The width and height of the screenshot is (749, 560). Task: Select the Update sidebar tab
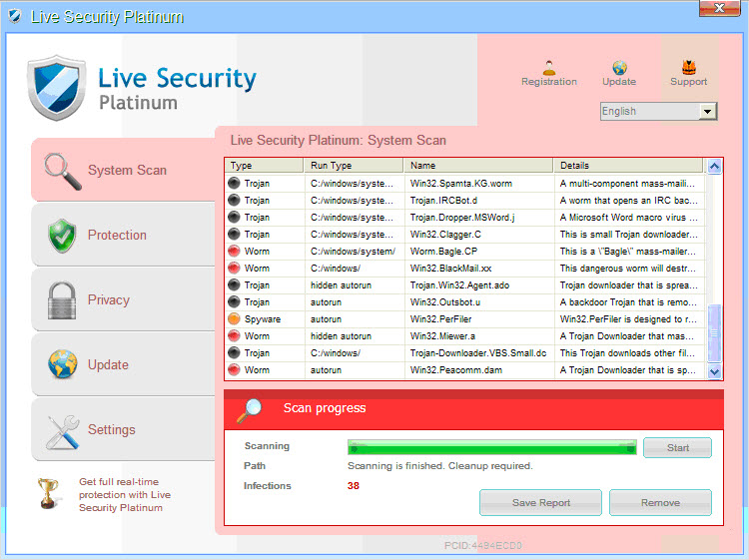click(123, 364)
